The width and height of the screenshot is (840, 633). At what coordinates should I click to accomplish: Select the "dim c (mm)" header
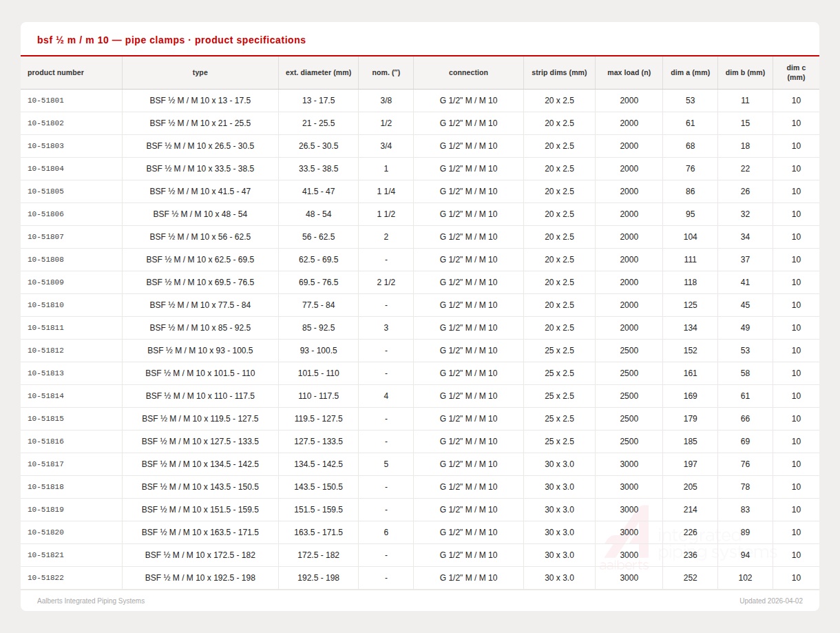tap(796, 72)
